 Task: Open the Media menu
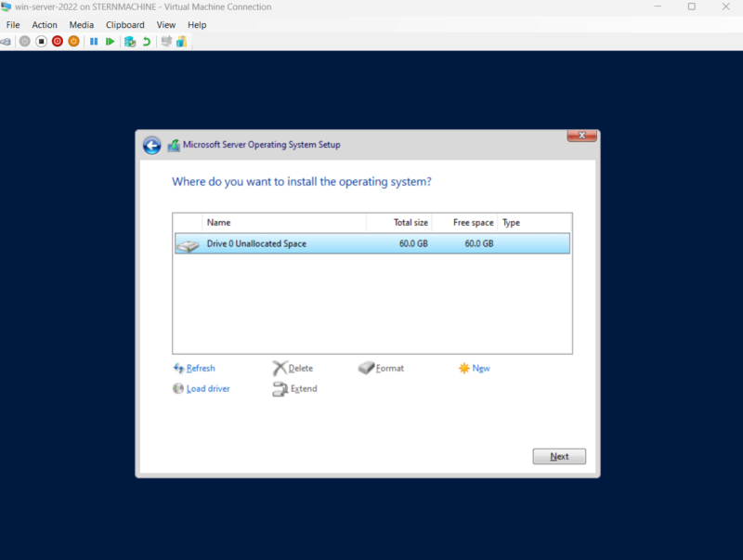tap(82, 25)
